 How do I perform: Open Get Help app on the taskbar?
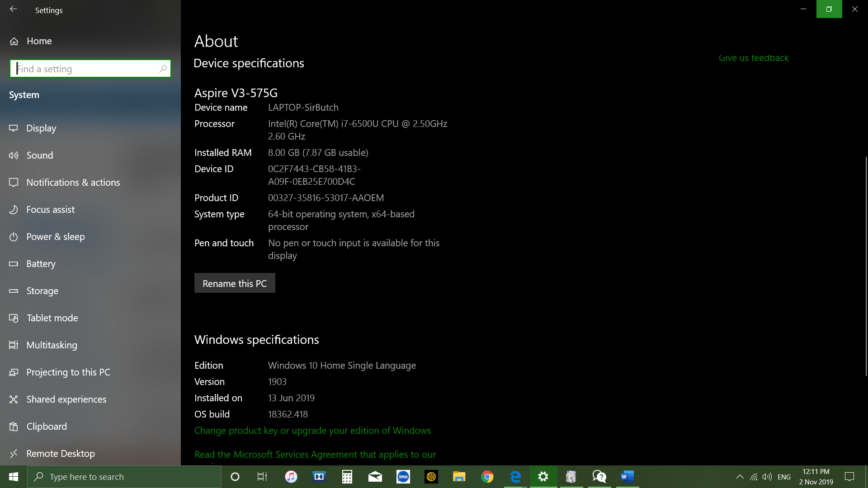tap(599, 477)
